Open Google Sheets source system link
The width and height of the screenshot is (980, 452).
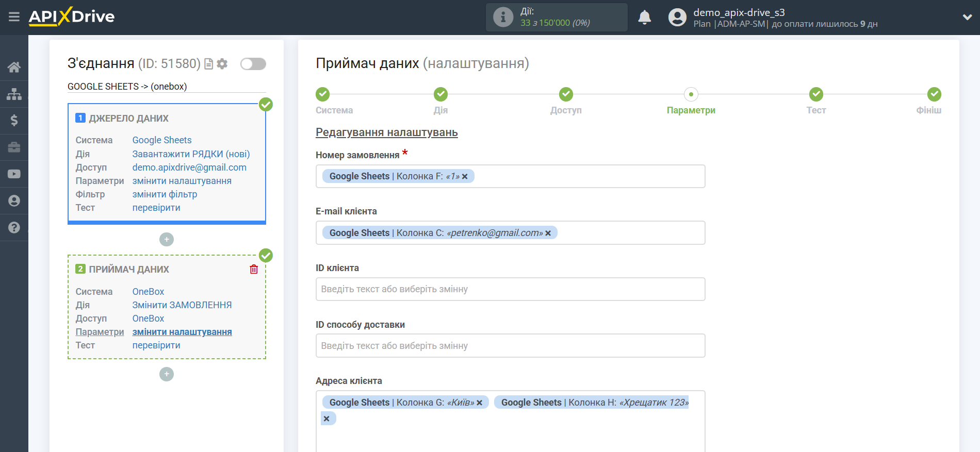pyautogui.click(x=162, y=140)
